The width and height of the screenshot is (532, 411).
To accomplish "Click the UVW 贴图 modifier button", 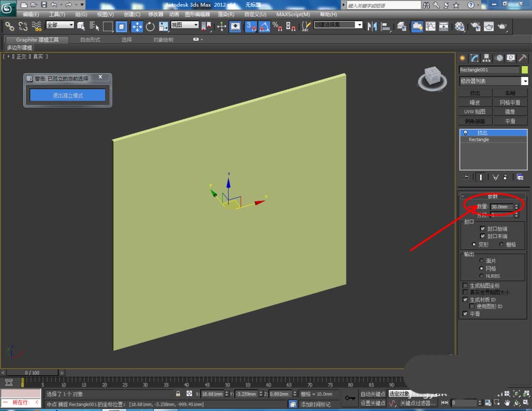I will coord(475,112).
